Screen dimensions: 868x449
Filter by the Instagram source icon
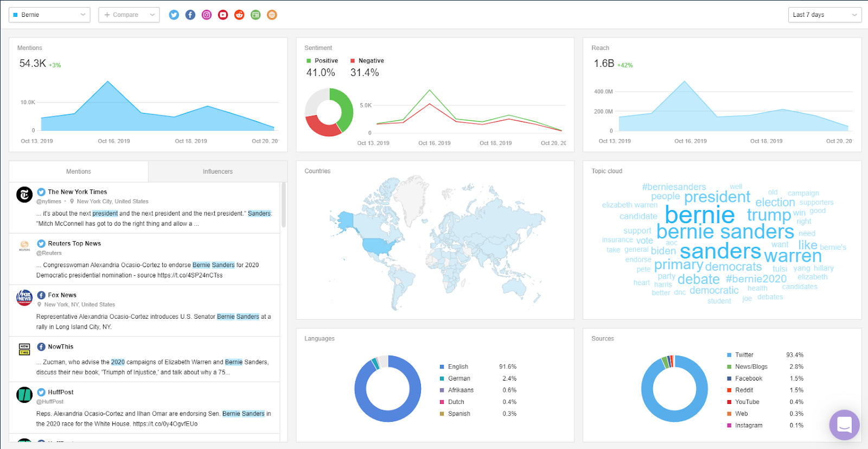click(x=207, y=15)
